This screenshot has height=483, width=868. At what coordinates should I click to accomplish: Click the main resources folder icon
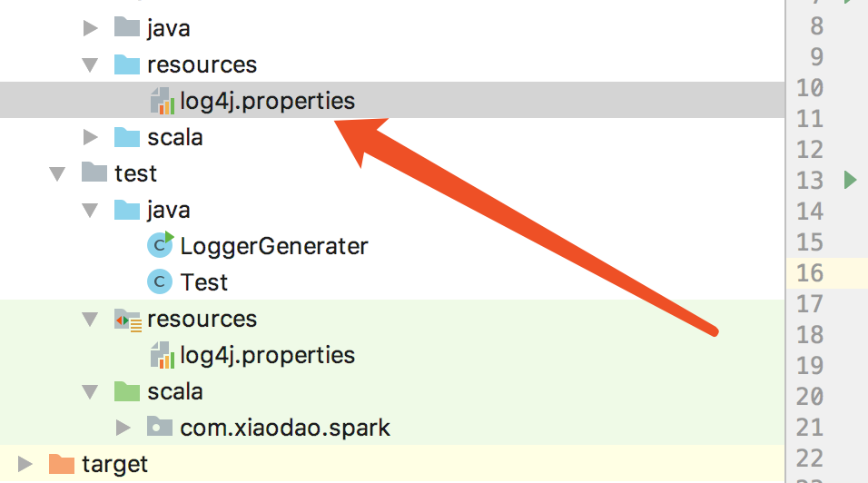point(126,64)
